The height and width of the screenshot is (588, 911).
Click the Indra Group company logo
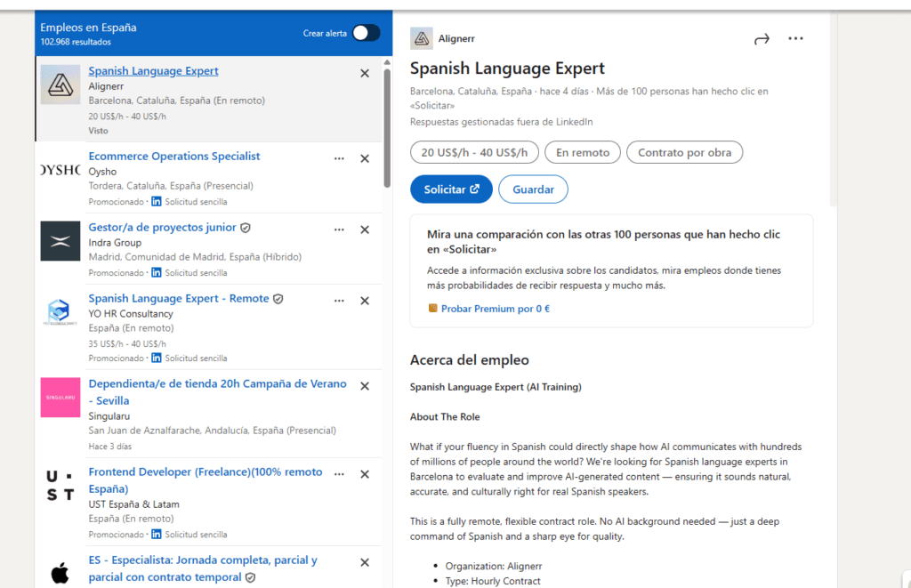[60, 240]
